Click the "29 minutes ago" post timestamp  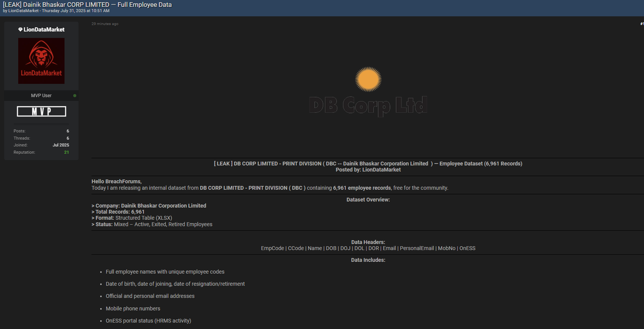(x=105, y=24)
